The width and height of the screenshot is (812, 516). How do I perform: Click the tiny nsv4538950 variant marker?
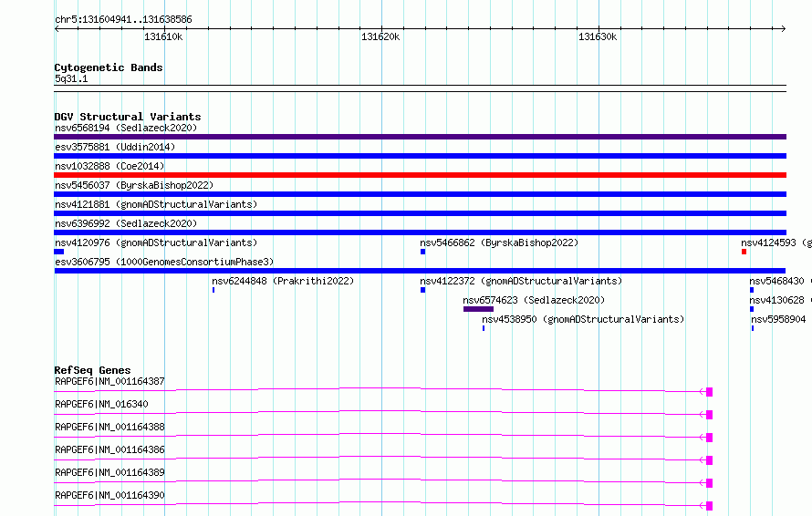coord(484,328)
